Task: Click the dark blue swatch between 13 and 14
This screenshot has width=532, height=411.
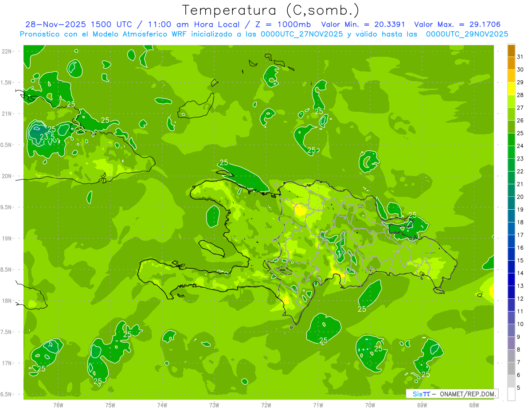Action: pyautogui.click(x=511, y=280)
